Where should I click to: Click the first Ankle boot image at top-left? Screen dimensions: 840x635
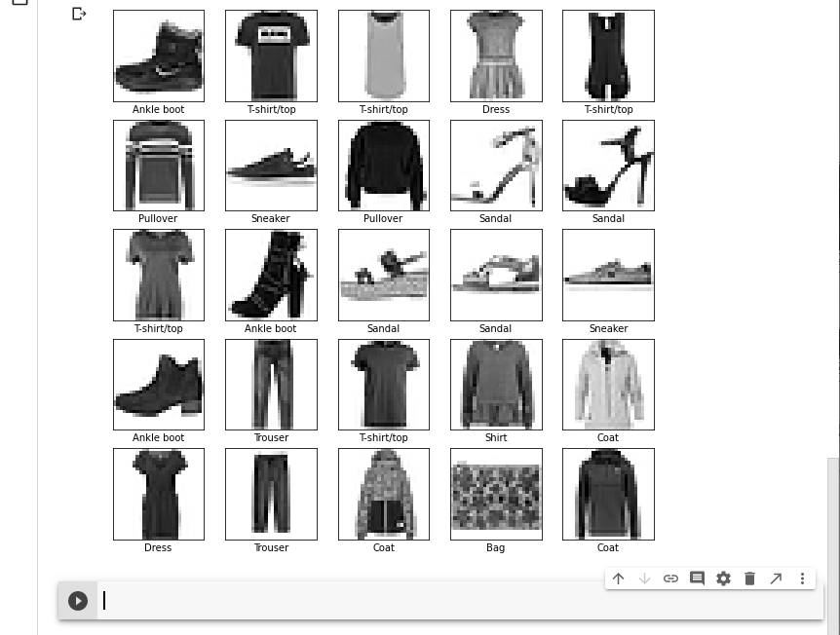159,56
